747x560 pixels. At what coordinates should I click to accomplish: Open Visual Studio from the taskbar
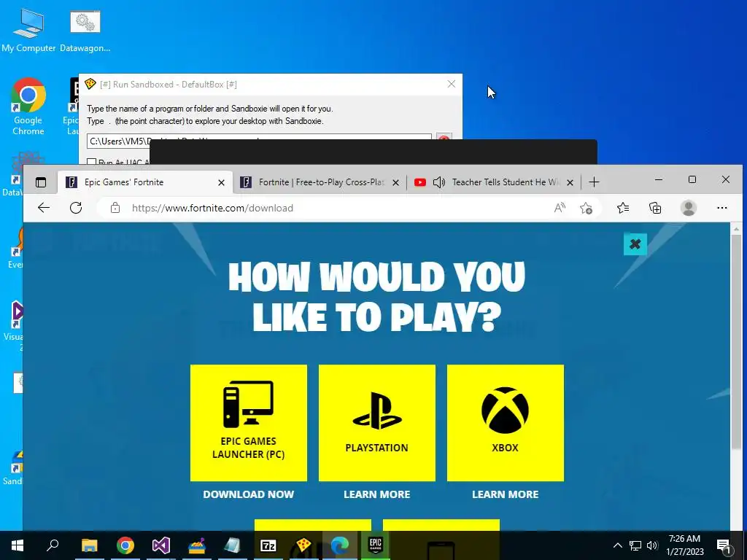pos(161,545)
